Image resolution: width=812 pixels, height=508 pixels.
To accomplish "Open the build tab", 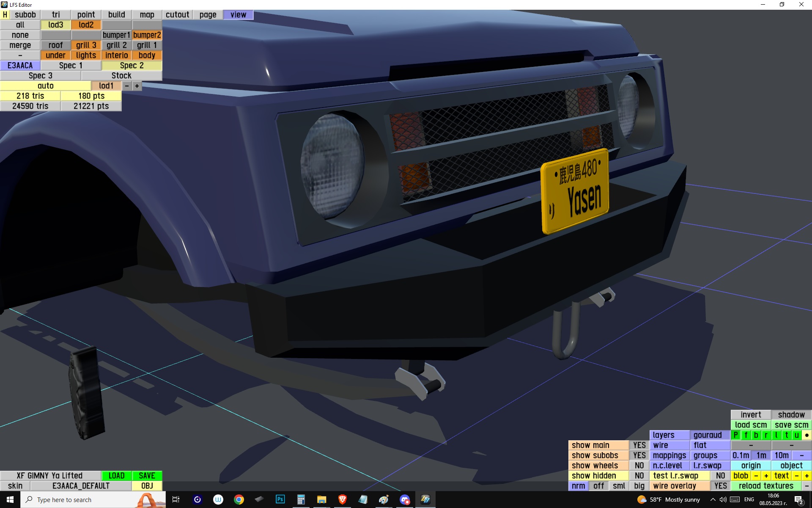I will (116, 14).
